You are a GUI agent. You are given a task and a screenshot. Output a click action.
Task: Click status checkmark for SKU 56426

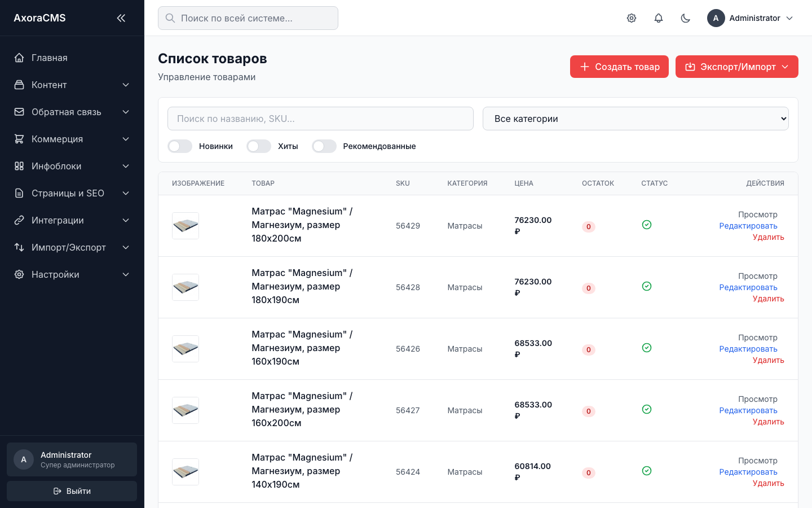pyautogui.click(x=647, y=348)
